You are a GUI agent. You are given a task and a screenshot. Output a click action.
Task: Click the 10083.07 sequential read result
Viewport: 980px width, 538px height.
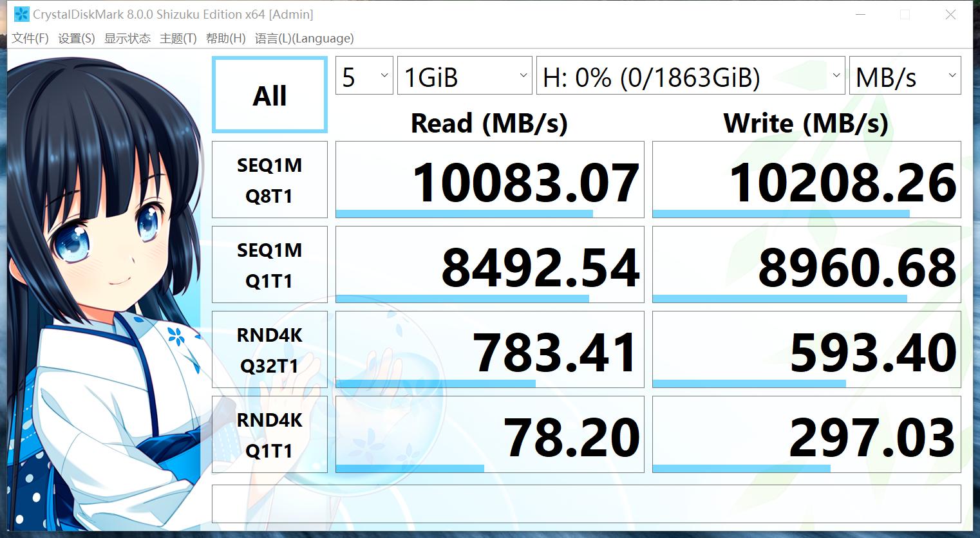[490, 180]
